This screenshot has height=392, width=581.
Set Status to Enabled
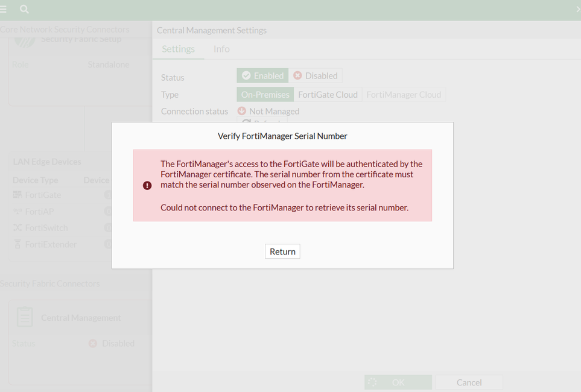pyautogui.click(x=262, y=75)
